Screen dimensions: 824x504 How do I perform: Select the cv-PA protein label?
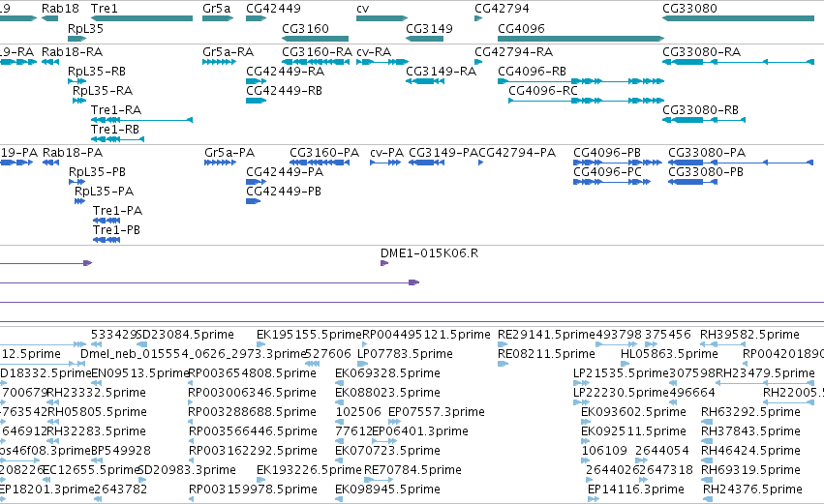(x=386, y=153)
